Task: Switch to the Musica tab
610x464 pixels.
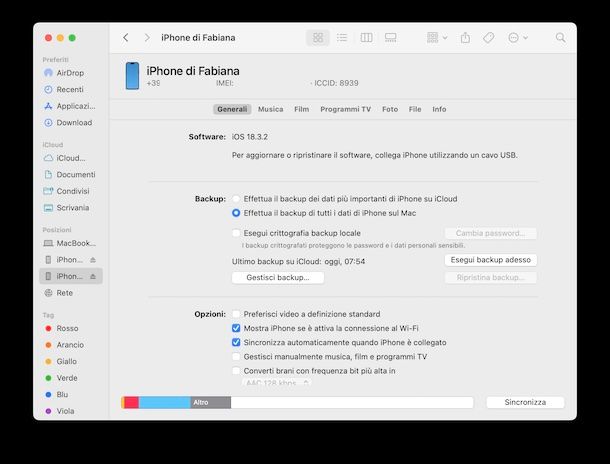Action: 270,109
